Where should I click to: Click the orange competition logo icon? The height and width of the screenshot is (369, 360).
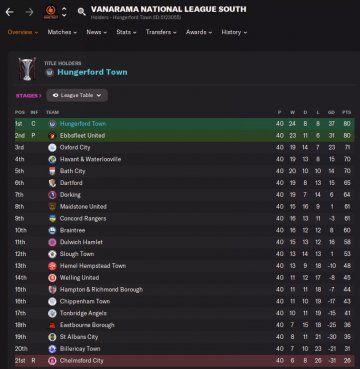pyautogui.click(x=51, y=12)
